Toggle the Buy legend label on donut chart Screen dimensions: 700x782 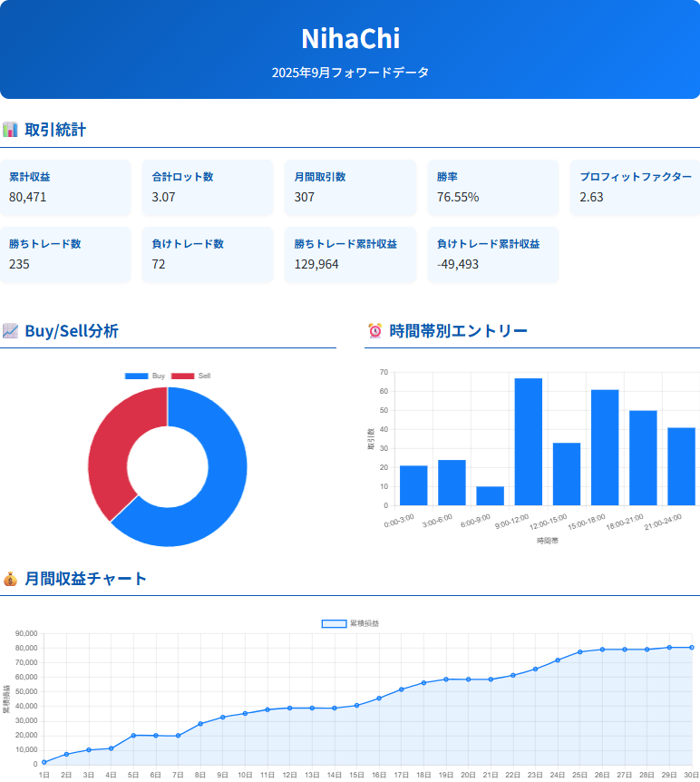coord(159,376)
